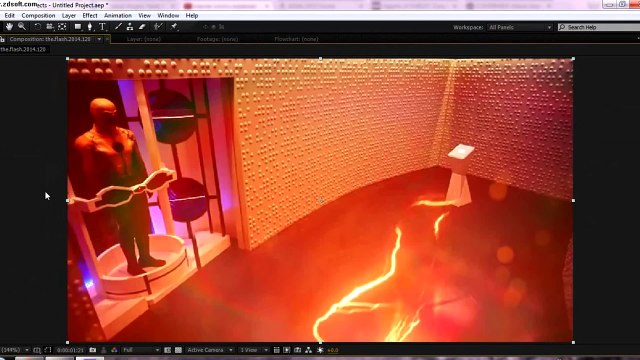Open the View menu
Screen dimensions: 640x360
[x=144, y=16]
